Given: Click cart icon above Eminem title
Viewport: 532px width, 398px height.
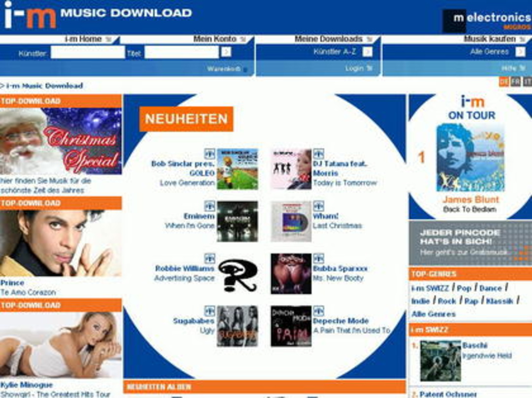Looking at the screenshot, I should click(x=209, y=206).
